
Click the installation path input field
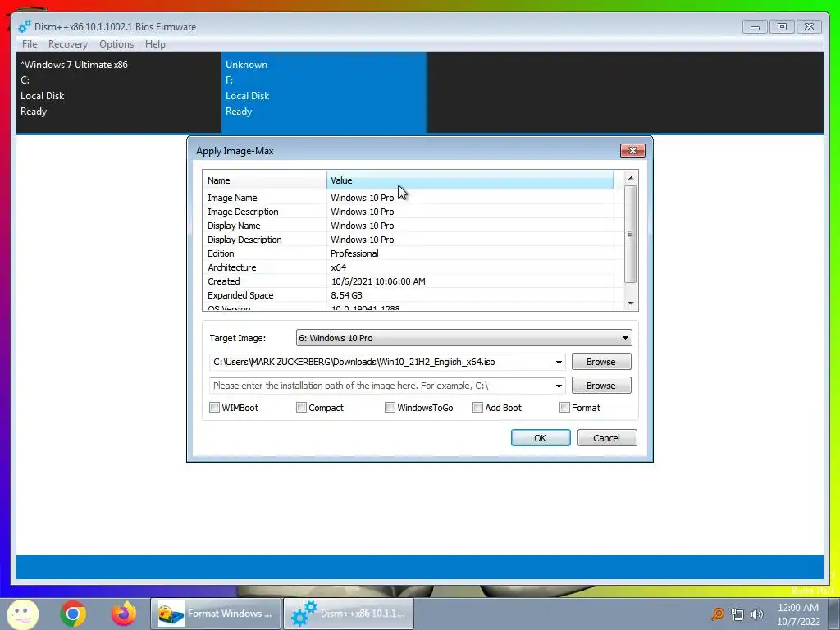pyautogui.click(x=381, y=386)
